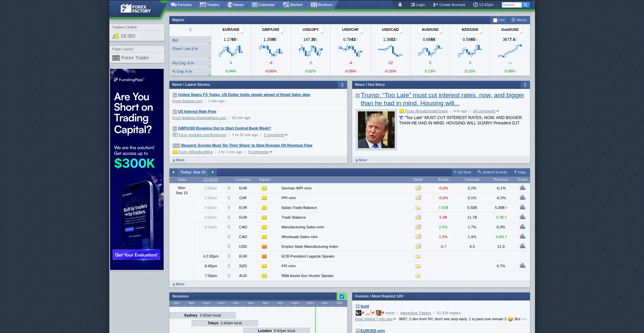Click Latest Stories panel options icon
The image size is (644, 333).
[342, 85]
